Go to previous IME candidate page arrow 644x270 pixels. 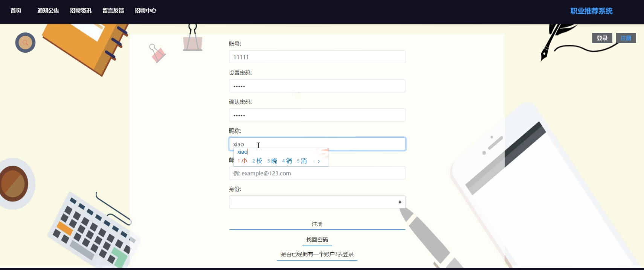tap(314, 161)
